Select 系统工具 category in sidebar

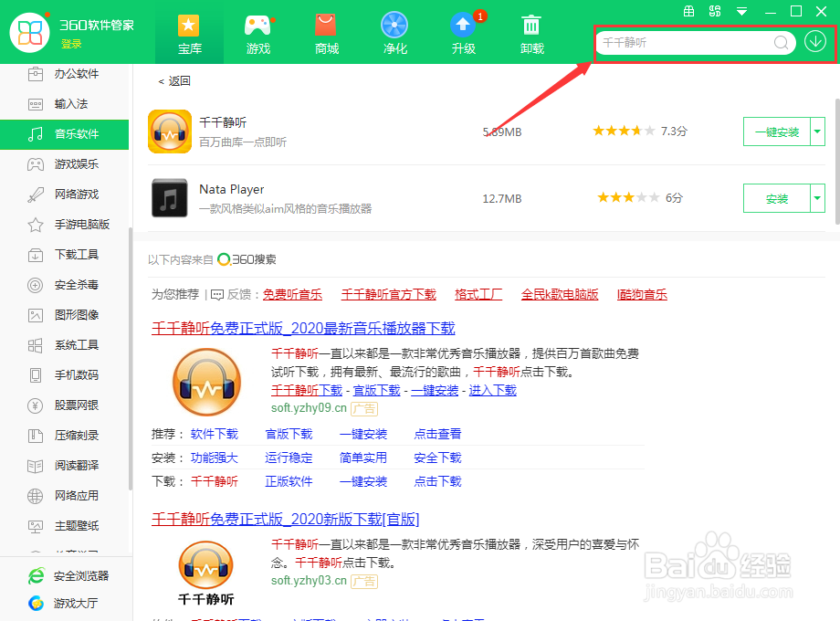click(x=64, y=345)
